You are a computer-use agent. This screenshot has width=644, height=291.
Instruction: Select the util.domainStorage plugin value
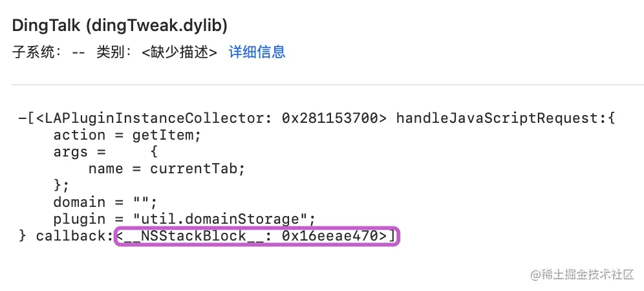pos(224,219)
